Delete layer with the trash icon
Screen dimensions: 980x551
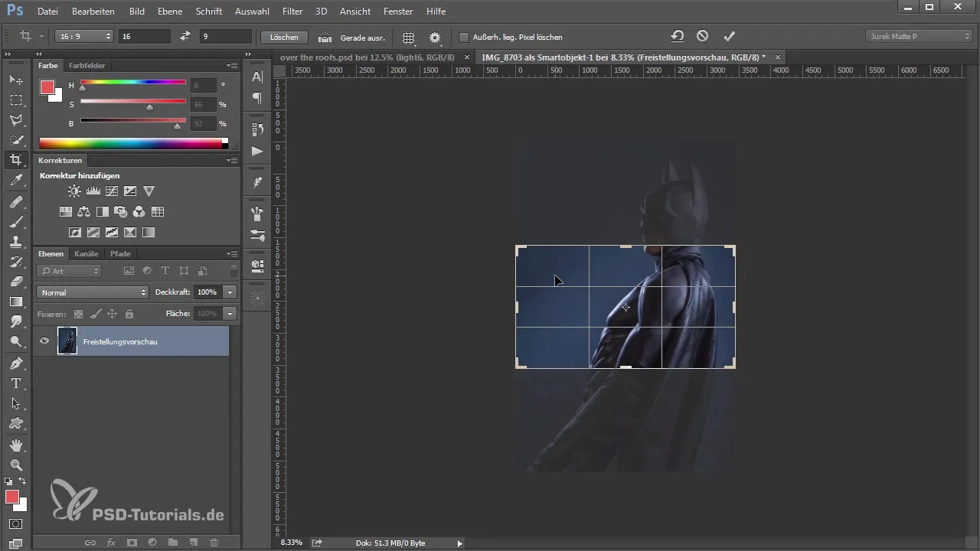[x=214, y=542]
